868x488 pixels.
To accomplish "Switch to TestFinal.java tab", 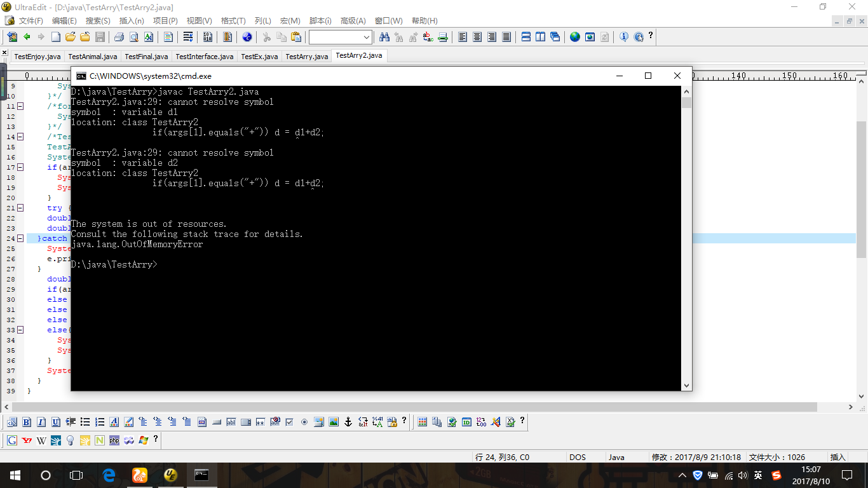I will (146, 57).
